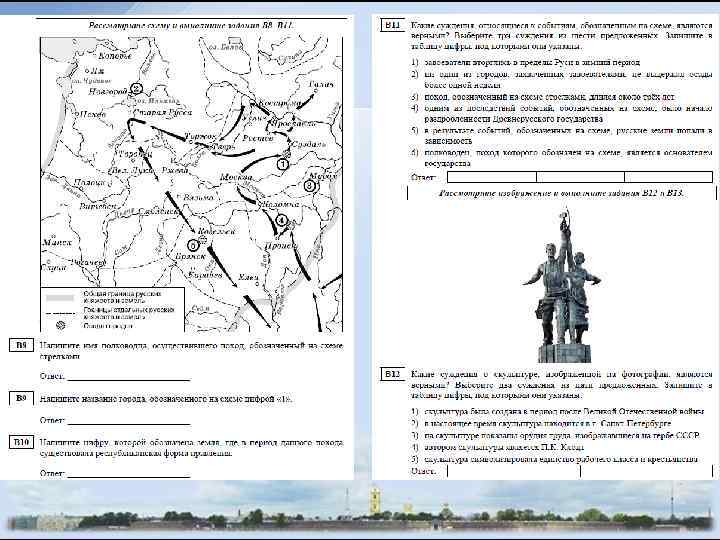
Task: Click the B8 task number box
Action: coord(21,345)
